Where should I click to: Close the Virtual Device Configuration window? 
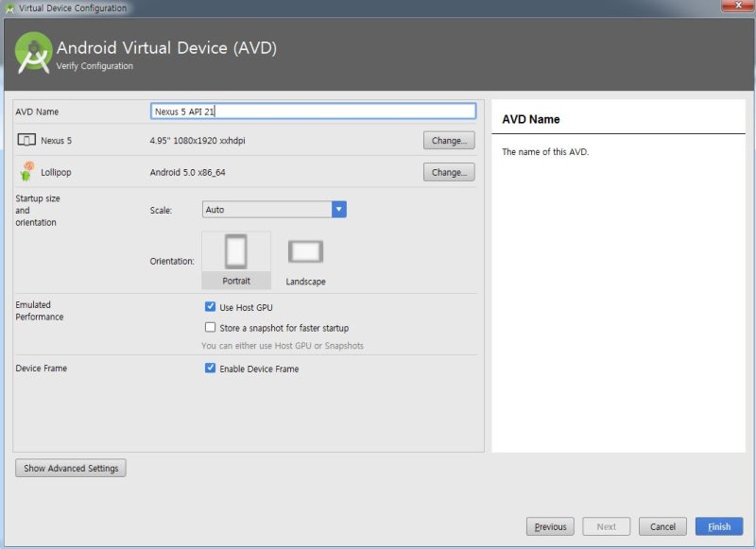(x=738, y=6)
